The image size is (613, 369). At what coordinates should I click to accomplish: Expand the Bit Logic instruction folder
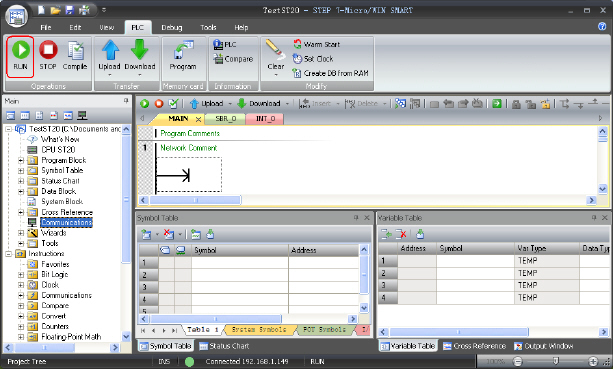pos(21,275)
